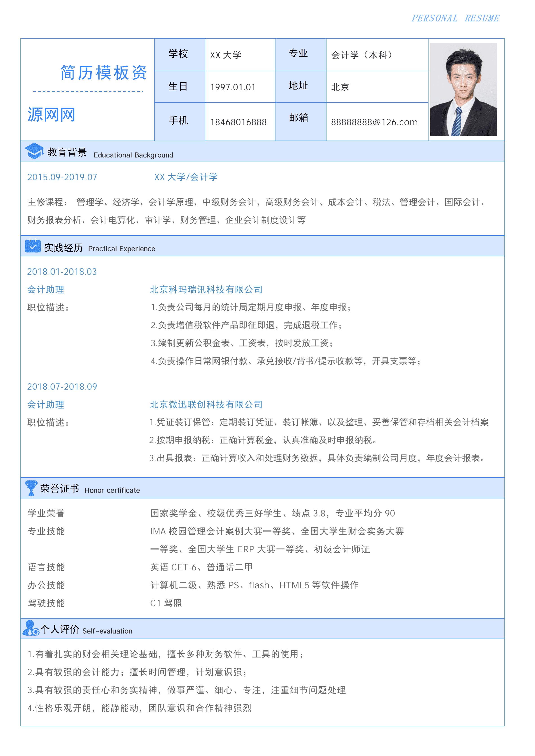Select the 学校 label cell

pyautogui.click(x=180, y=55)
